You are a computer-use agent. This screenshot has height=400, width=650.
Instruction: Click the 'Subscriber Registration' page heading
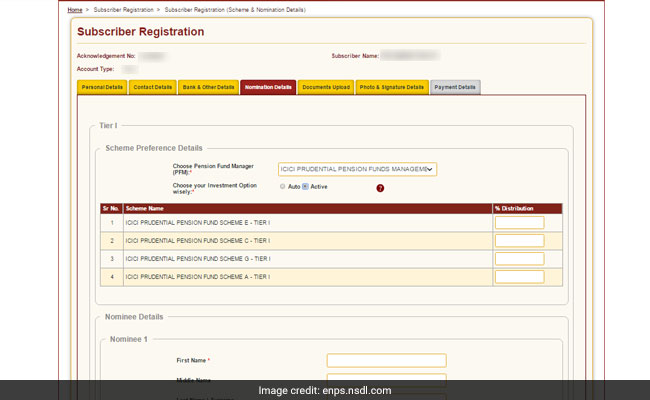(141, 32)
